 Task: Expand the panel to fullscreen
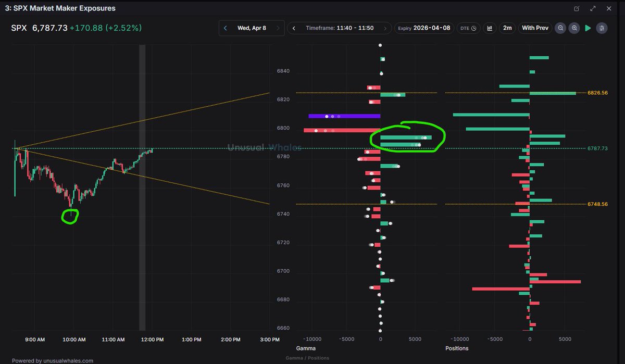click(593, 8)
